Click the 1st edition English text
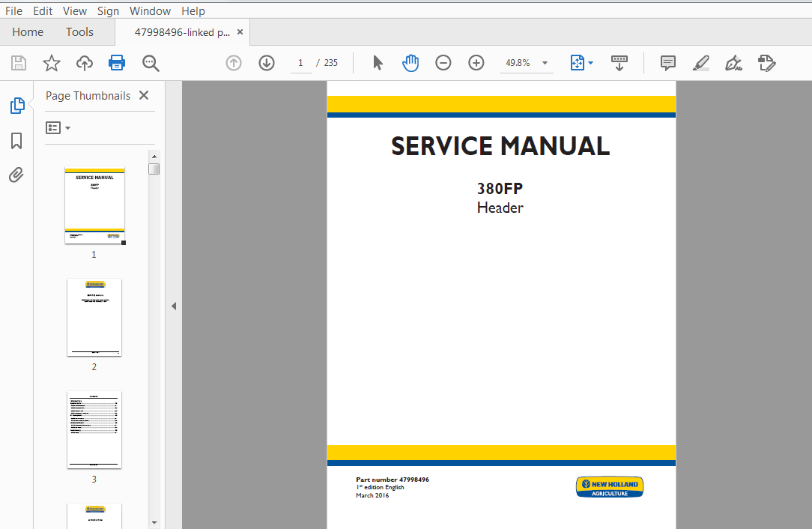 click(380, 488)
